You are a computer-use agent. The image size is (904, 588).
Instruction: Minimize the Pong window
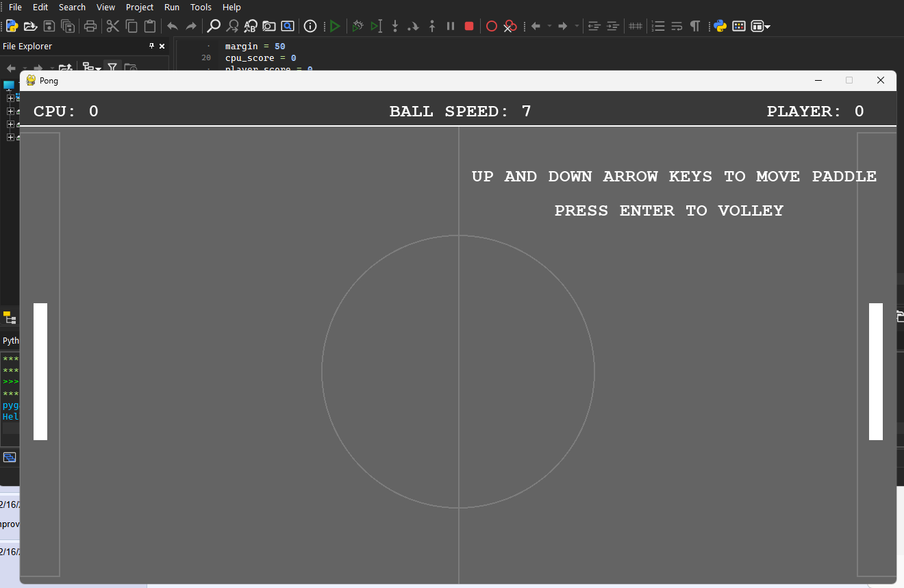pos(818,80)
